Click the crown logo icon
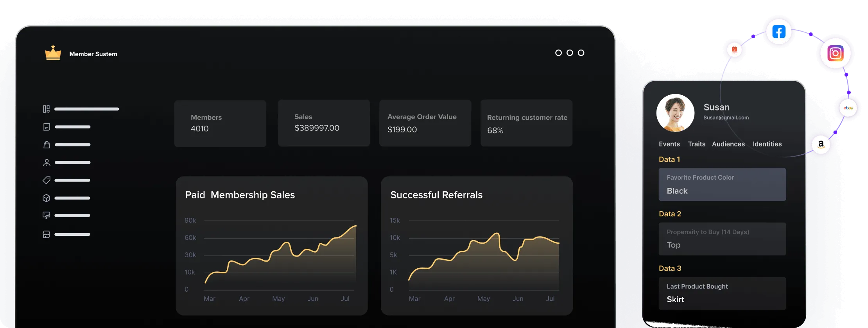The width and height of the screenshot is (868, 328). click(53, 53)
